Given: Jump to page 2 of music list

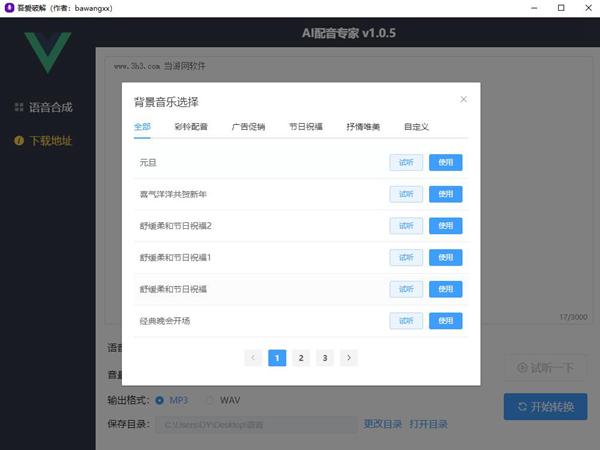Looking at the screenshot, I should tap(301, 357).
